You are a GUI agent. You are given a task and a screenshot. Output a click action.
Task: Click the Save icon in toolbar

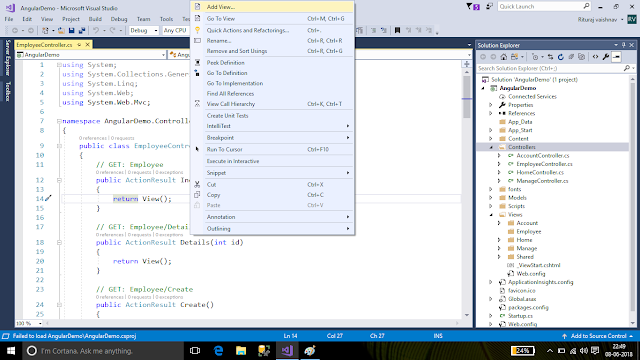coord(71,31)
